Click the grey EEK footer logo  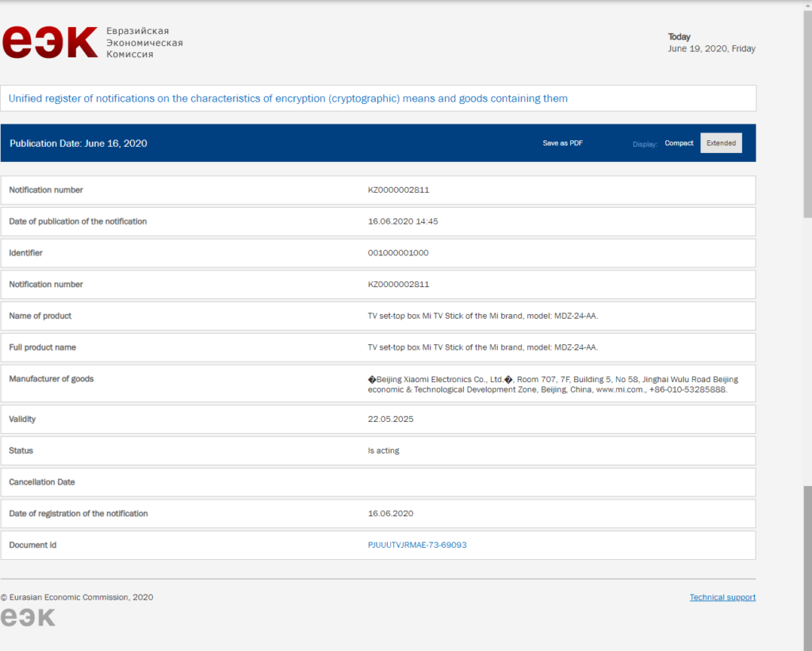click(x=28, y=618)
